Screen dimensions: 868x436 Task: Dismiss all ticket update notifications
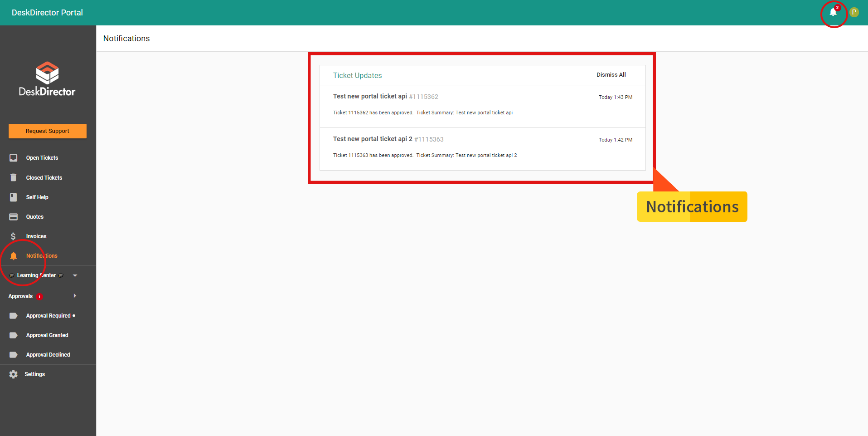(x=611, y=75)
